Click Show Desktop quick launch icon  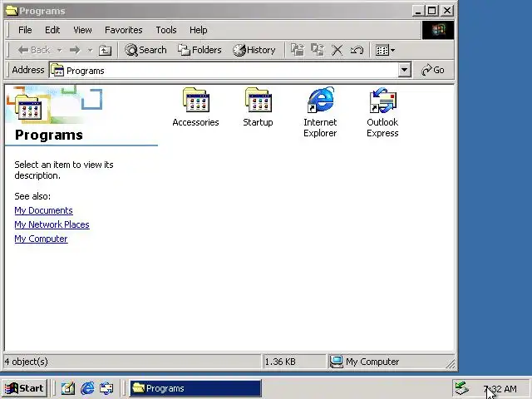pos(68,388)
